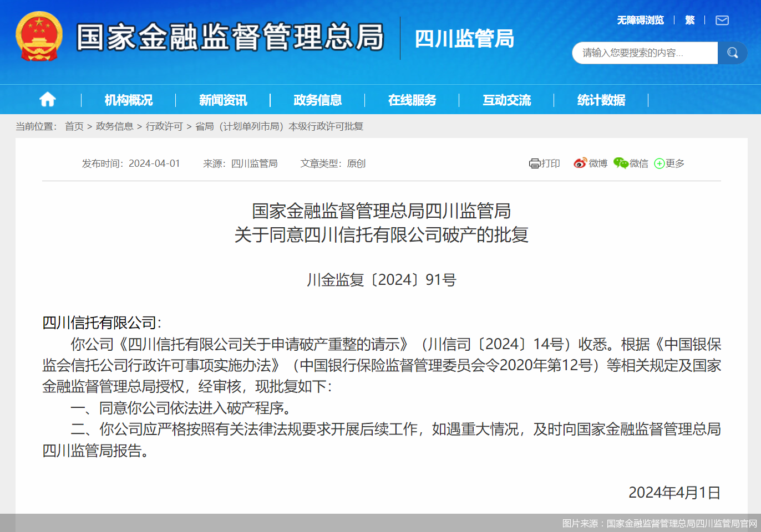
Task: Focus the search input field
Action: point(645,53)
